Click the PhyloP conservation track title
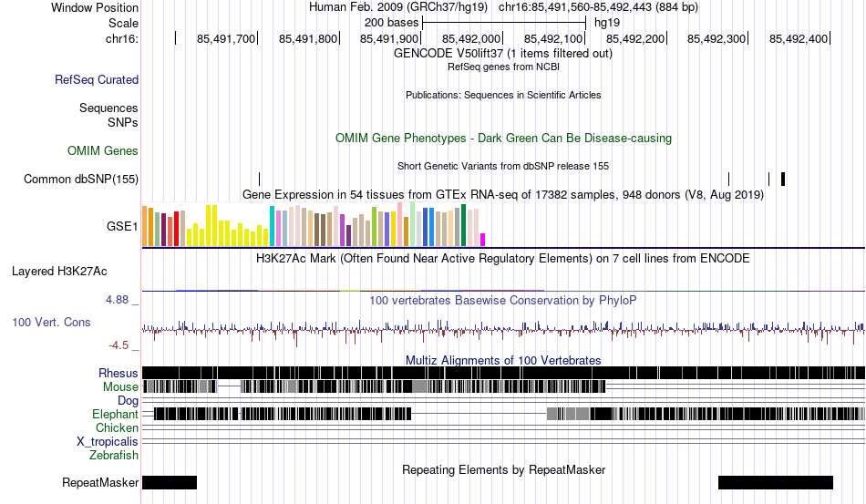Viewport: 866px width, 504px height. (502, 300)
